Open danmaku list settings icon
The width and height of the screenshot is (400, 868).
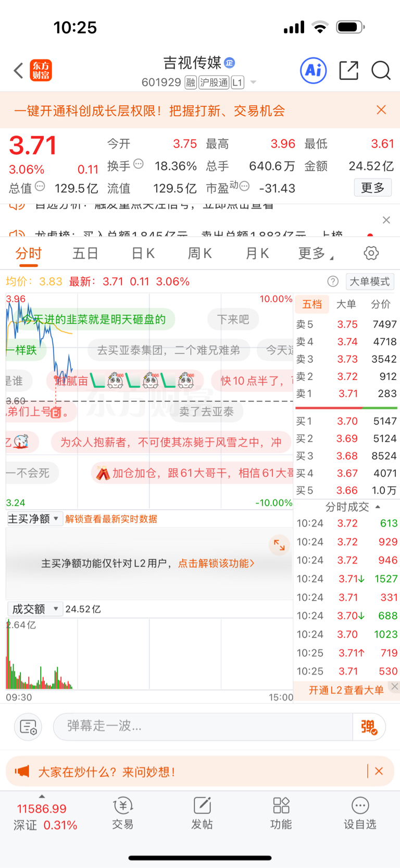click(28, 727)
